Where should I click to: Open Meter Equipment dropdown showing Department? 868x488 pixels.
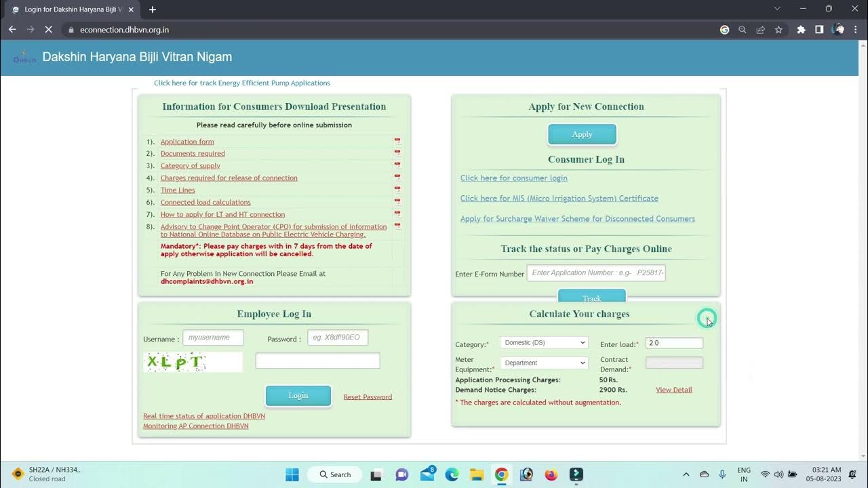tap(544, 363)
